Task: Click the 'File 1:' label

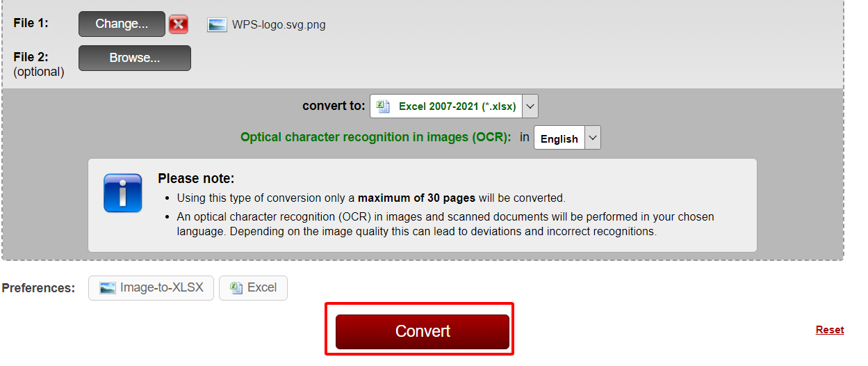Action: [x=31, y=23]
